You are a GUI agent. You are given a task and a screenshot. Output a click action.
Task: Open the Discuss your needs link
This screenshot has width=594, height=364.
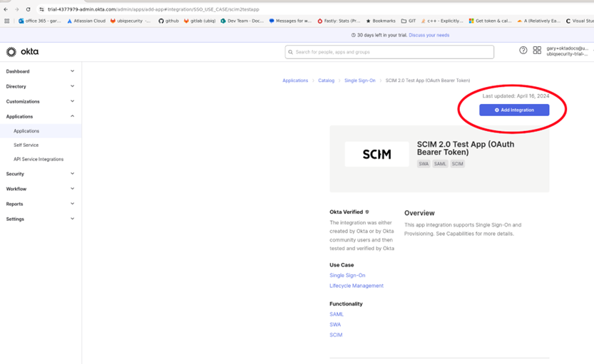tap(429, 35)
